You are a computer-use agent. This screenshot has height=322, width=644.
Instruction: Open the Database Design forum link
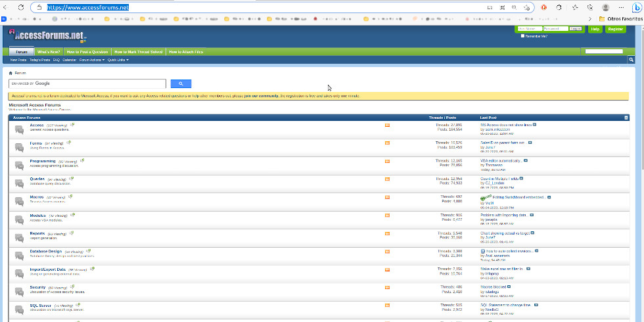pyautogui.click(x=45, y=251)
